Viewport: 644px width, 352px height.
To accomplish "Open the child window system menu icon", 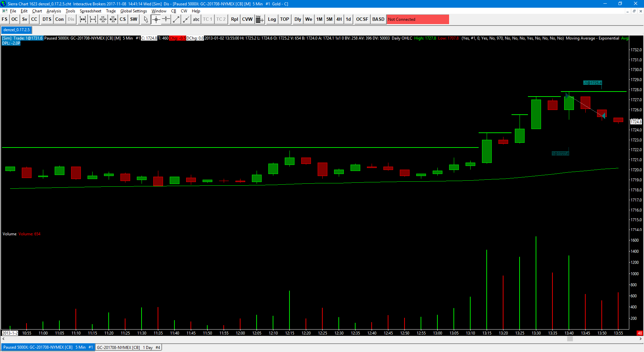I will point(5,11).
